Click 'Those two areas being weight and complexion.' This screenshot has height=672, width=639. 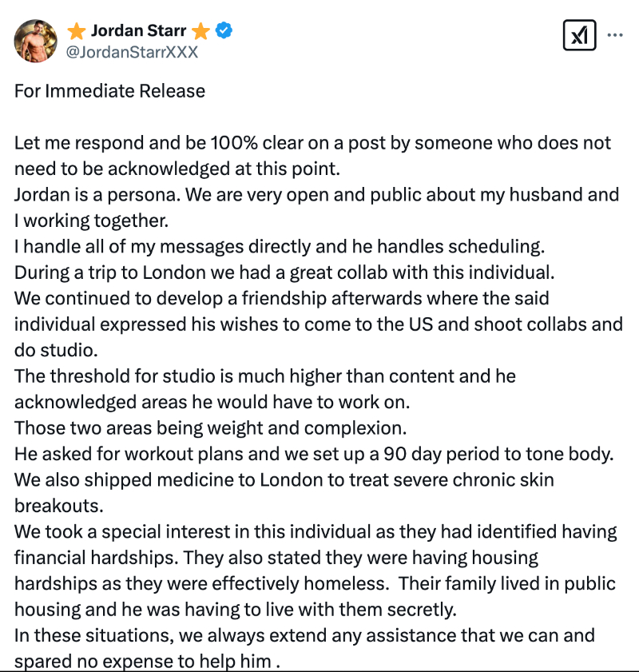click(192, 427)
